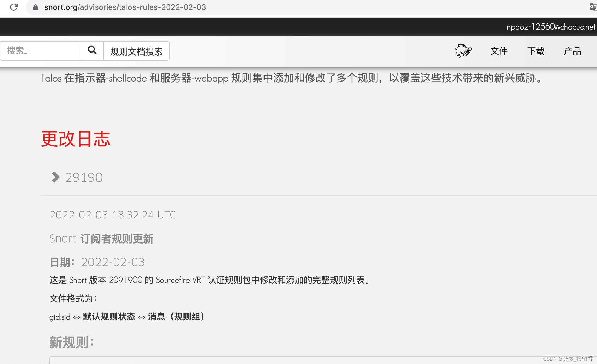Focus the 搜索 input field
This screenshot has width=597, height=364.
tap(41, 51)
